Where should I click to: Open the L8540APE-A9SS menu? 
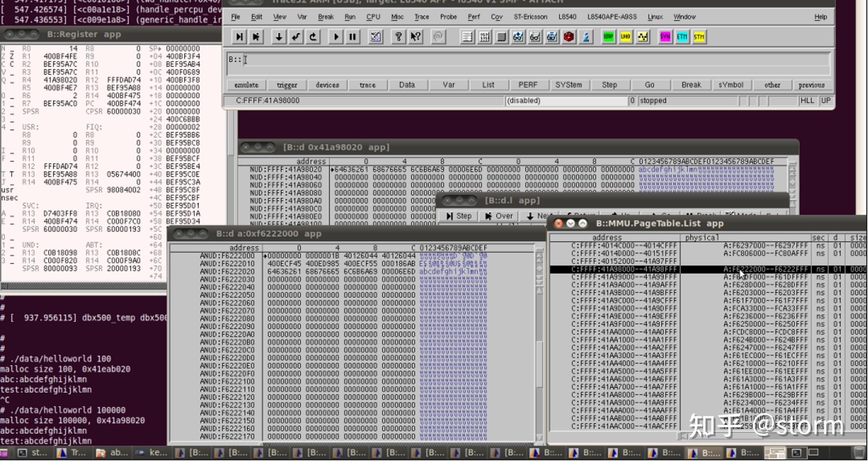coord(612,17)
